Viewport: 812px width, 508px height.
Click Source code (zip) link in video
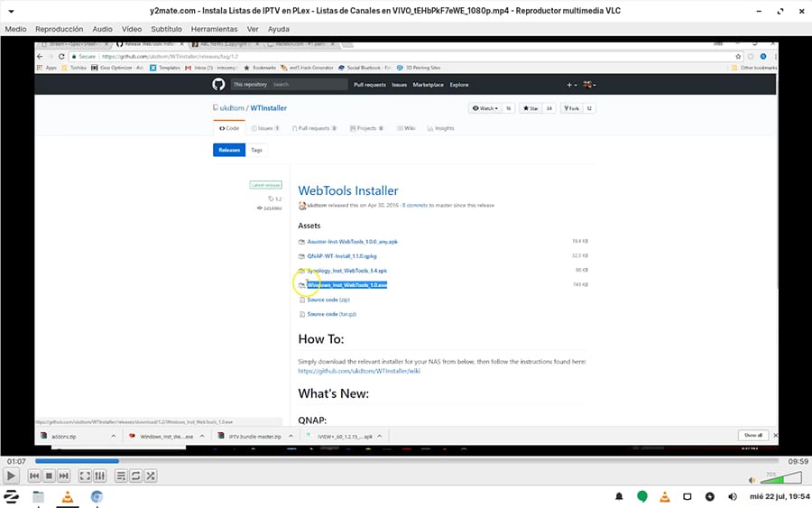(328, 300)
